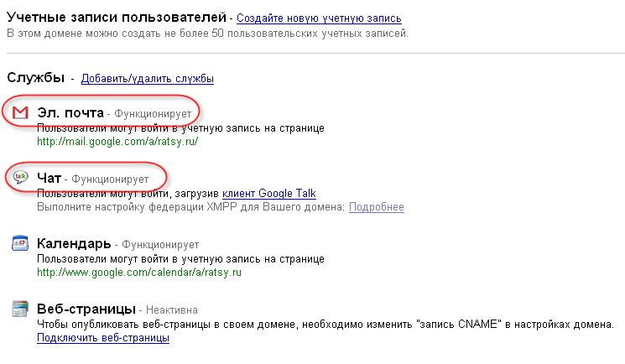Click the Службы section heading
Image resolution: width=625 pixels, height=364 pixels.
[x=36, y=78]
